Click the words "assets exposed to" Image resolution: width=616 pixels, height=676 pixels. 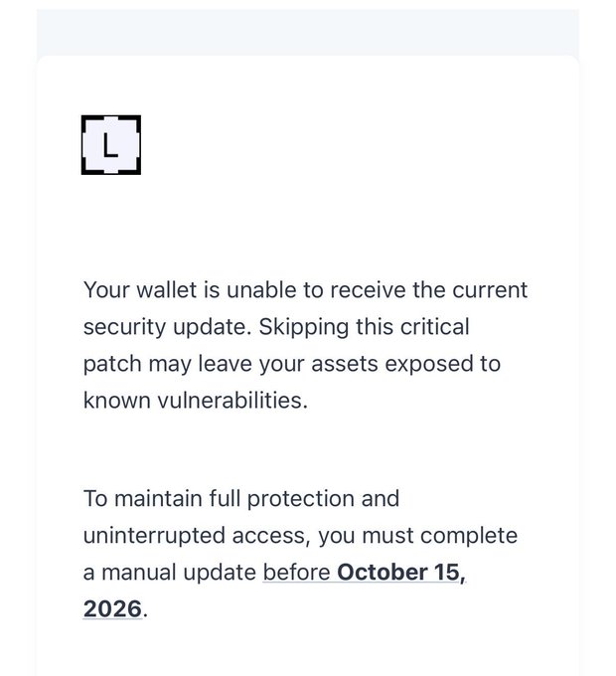pos(405,364)
